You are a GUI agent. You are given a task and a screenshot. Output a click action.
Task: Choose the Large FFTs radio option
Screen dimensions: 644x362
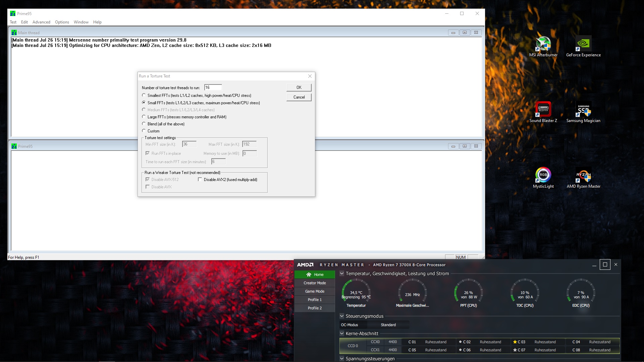pos(144,117)
